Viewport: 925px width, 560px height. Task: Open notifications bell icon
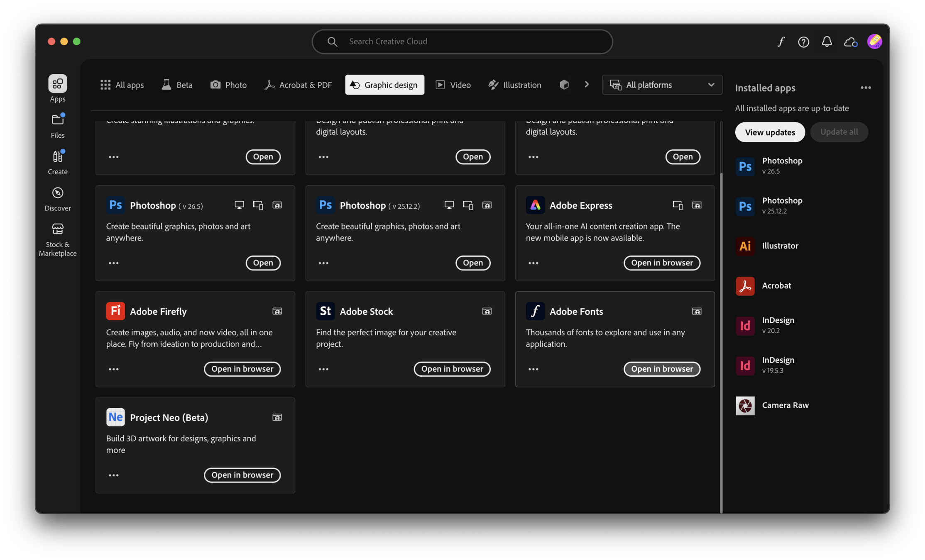(x=827, y=42)
